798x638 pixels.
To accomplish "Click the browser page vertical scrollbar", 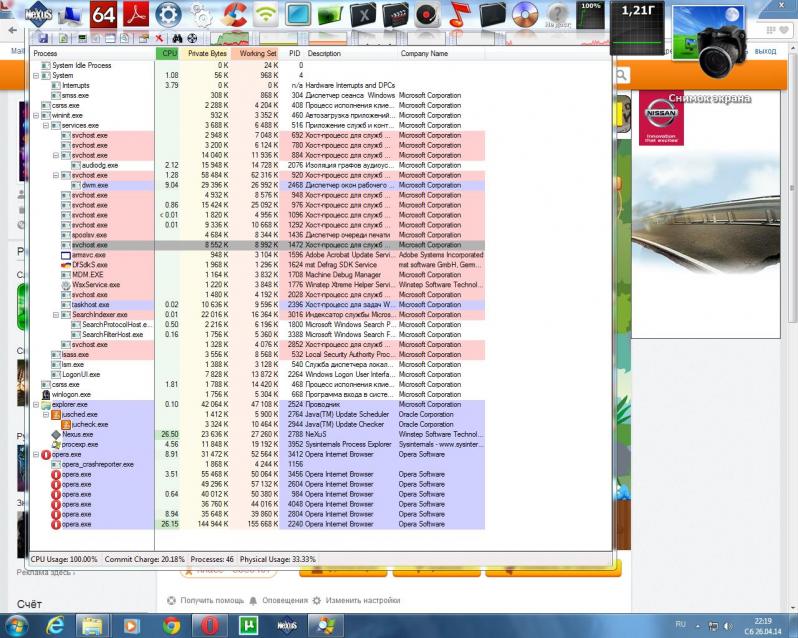I will [x=793, y=188].
